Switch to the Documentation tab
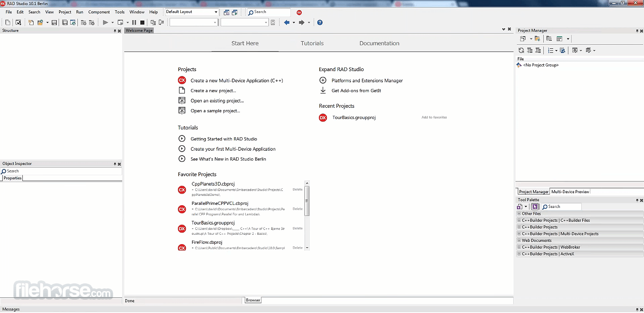 (x=379, y=43)
